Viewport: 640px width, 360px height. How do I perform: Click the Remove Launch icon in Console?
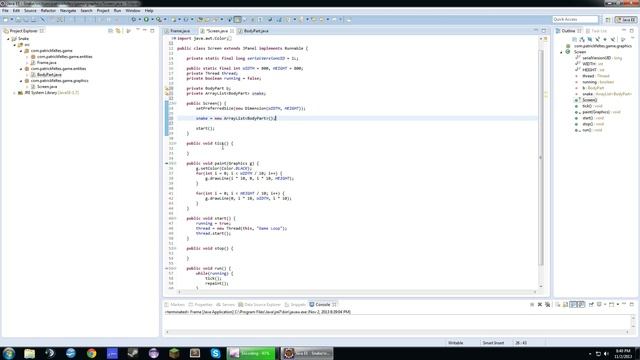pyautogui.click(x=540, y=304)
